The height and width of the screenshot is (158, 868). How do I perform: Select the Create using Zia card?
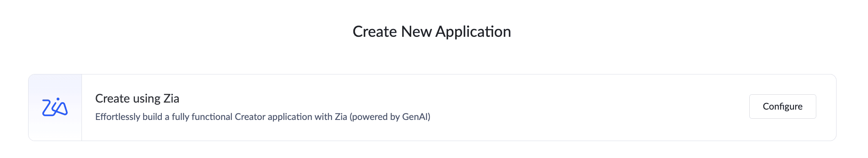[x=432, y=108]
